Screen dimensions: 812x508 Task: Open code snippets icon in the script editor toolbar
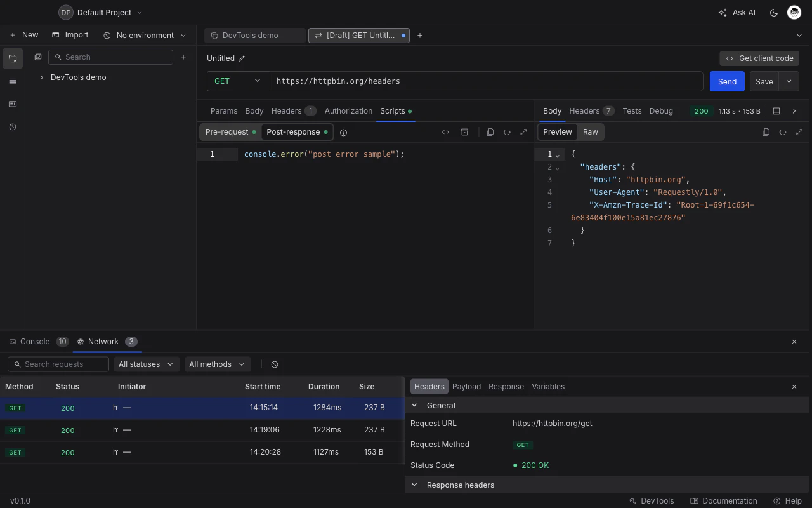(445, 132)
